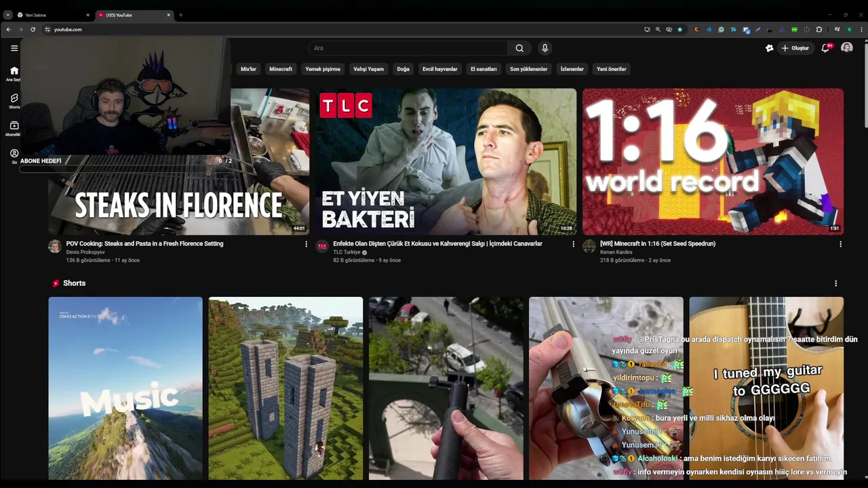Click the browser back arrow
Screen dimensions: 868x488
click(8, 30)
